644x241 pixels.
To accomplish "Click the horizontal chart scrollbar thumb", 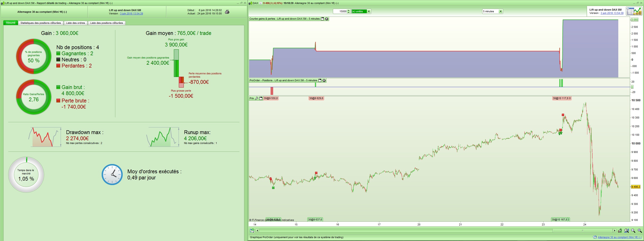I will pyautogui.click(x=582, y=230).
